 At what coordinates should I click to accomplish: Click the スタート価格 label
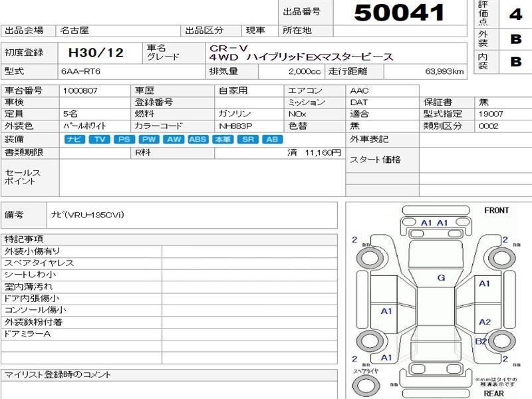click(x=375, y=160)
